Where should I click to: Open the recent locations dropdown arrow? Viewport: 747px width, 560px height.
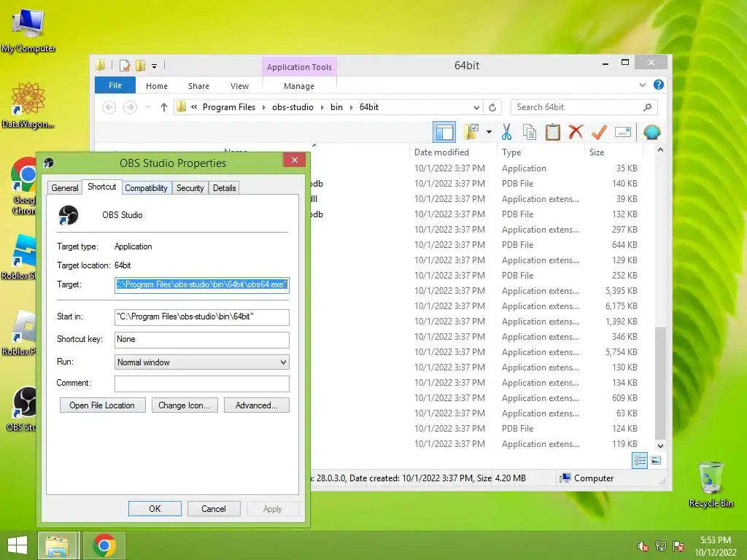coord(148,108)
